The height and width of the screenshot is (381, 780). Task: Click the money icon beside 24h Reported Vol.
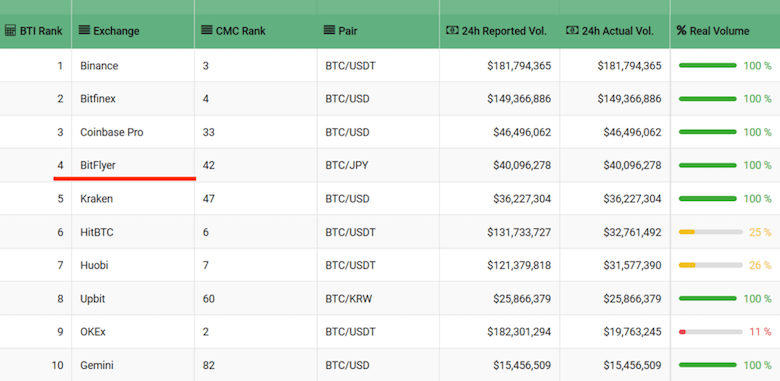(x=452, y=30)
